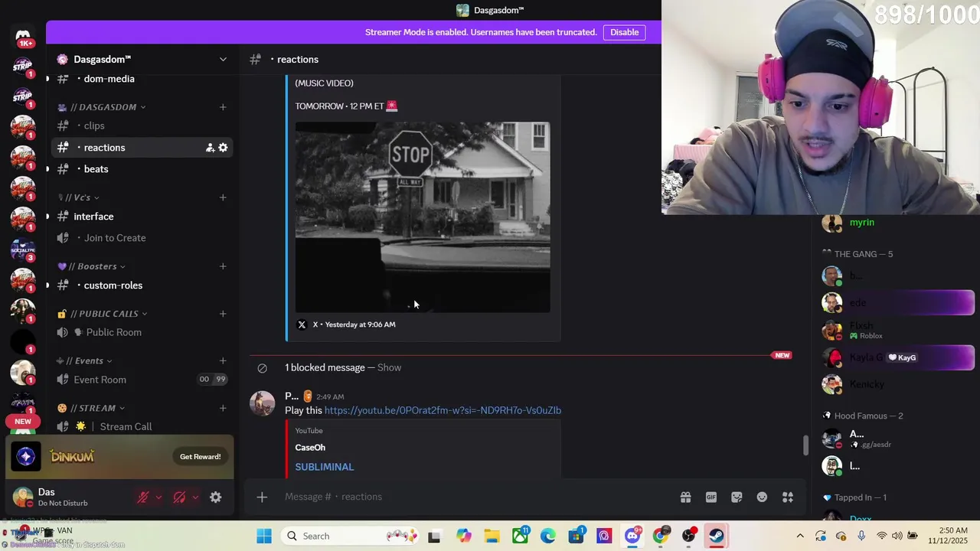Join the Public Room voice channel
The height and width of the screenshot is (551, 980).
coord(142,332)
